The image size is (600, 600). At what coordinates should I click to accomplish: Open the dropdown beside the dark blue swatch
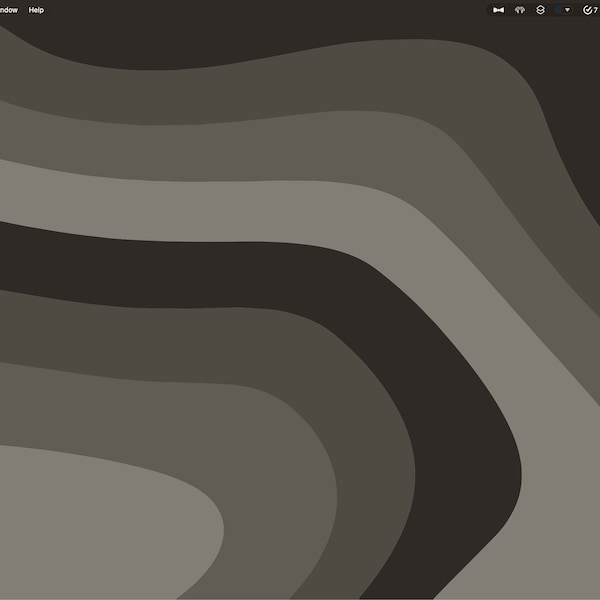click(x=567, y=10)
